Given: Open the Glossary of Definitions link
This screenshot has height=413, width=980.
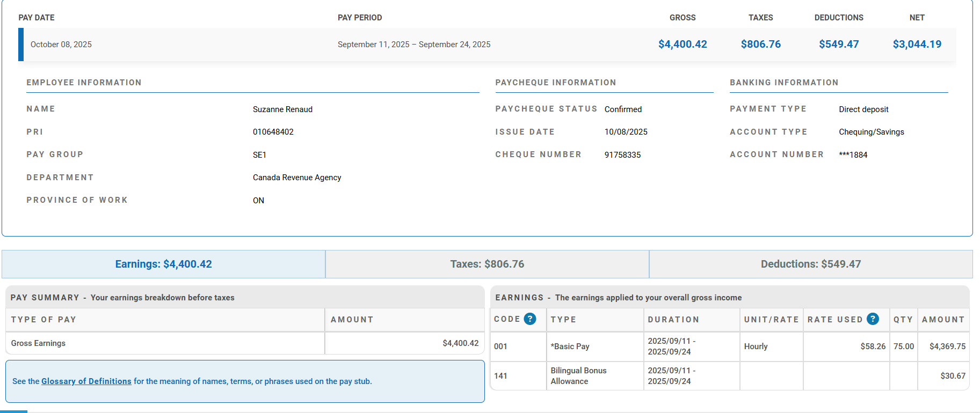Looking at the screenshot, I should pos(86,381).
